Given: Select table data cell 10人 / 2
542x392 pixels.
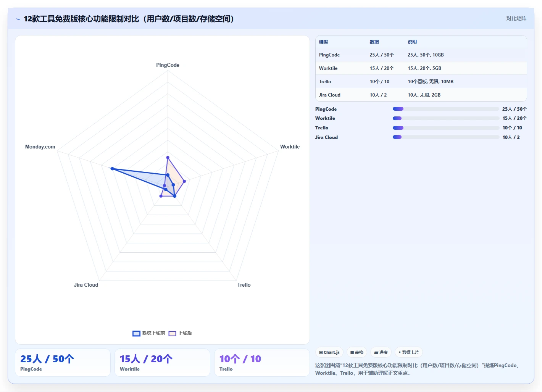Looking at the screenshot, I should [x=378, y=95].
